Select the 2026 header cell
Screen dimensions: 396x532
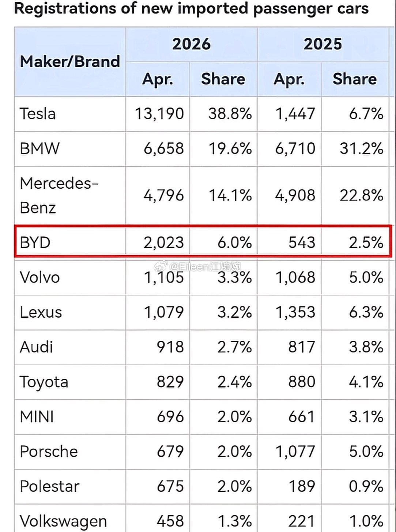pos(191,44)
